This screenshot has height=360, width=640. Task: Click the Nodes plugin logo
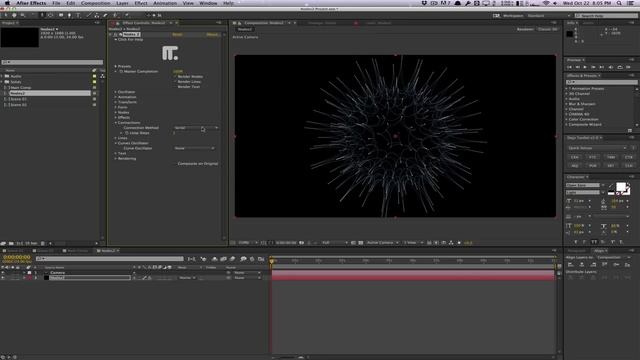(170, 53)
